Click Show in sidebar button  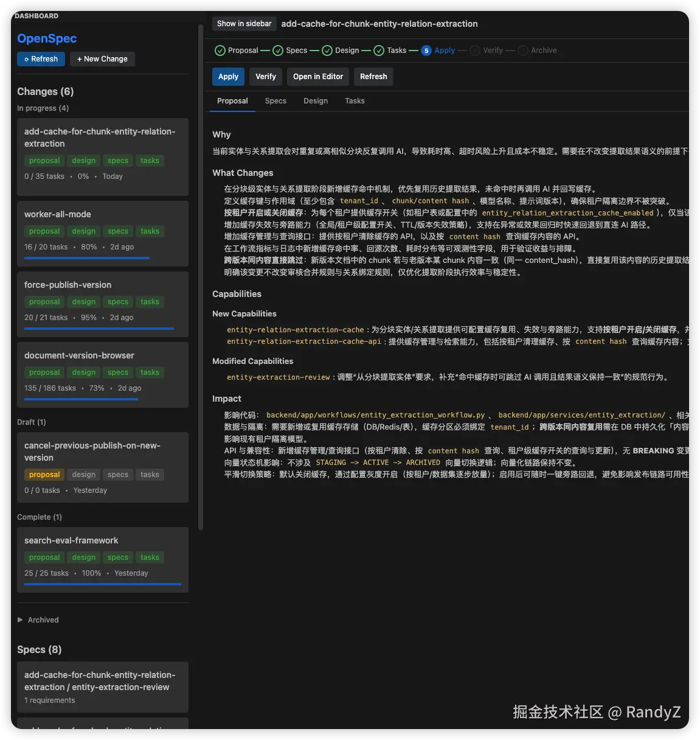tap(244, 24)
